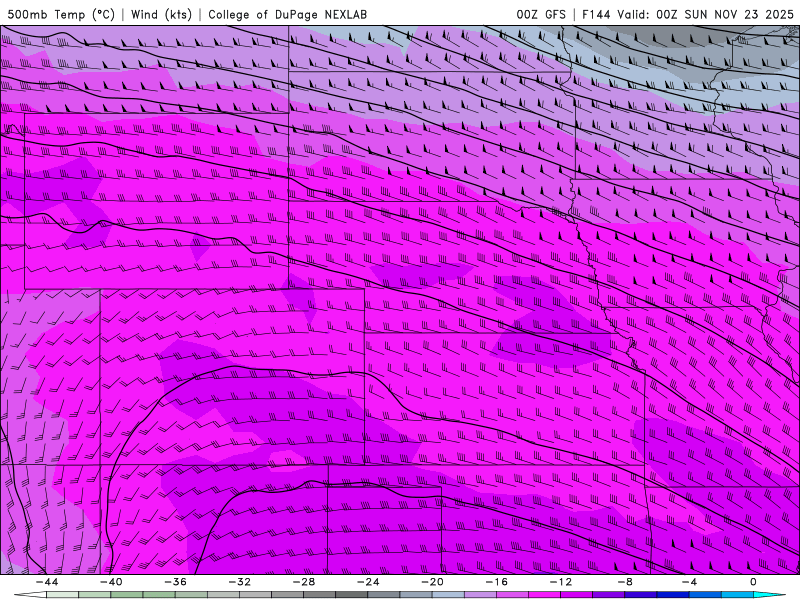Image resolution: width=800 pixels, height=600 pixels.
Task: Click the 'Valid: 00Z SUN NOV 23 2025' text
Action: pos(705,15)
